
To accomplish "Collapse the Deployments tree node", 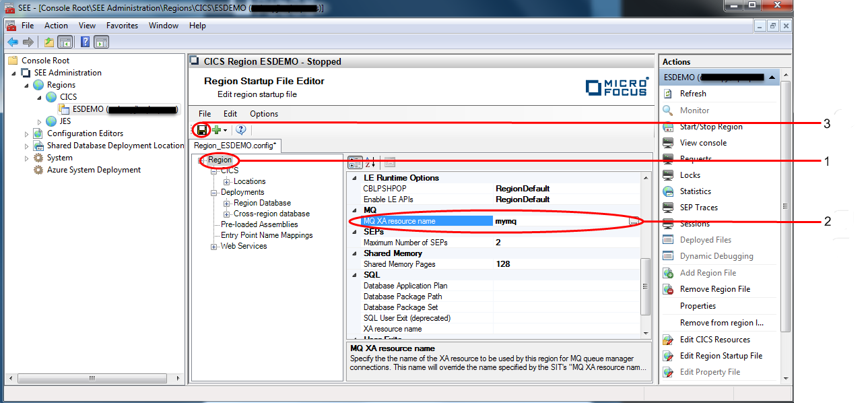I will (x=214, y=193).
